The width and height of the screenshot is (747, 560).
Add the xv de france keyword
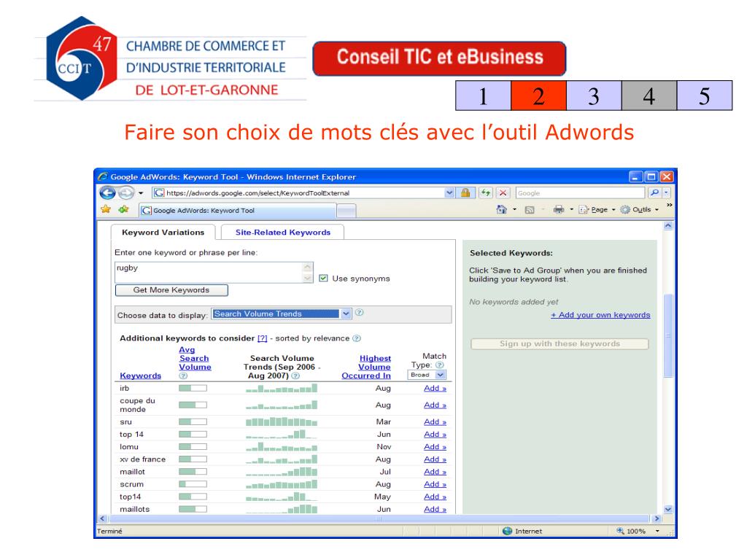tap(435, 459)
